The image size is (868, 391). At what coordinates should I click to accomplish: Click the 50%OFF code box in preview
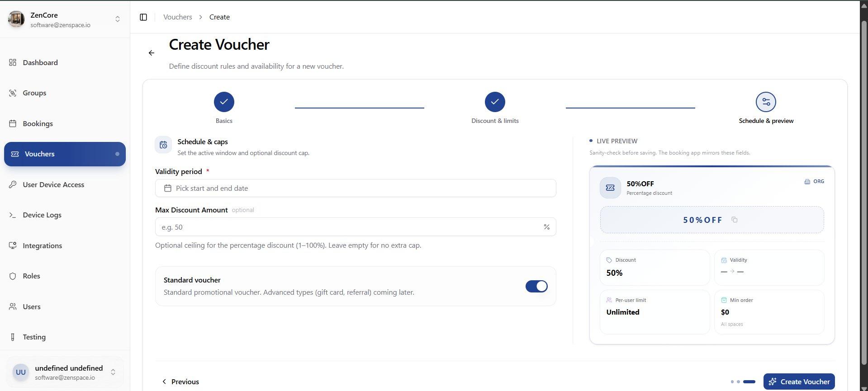(712, 220)
